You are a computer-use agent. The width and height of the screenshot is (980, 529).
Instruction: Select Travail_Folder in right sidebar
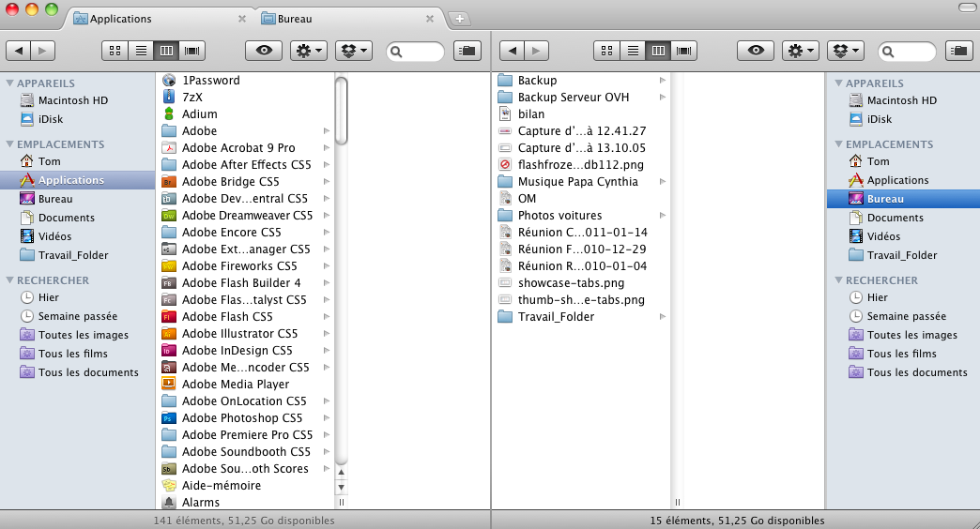click(903, 255)
